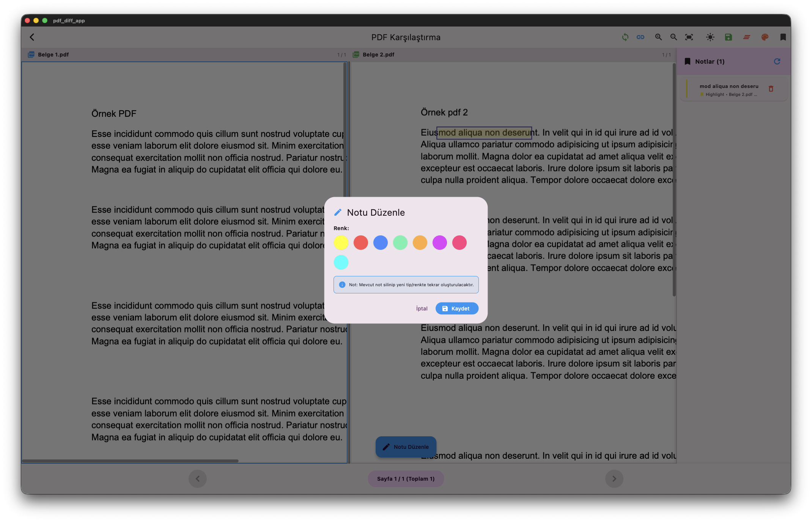
Task: Click the zoom in magnifier icon
Action: (658, 37)
